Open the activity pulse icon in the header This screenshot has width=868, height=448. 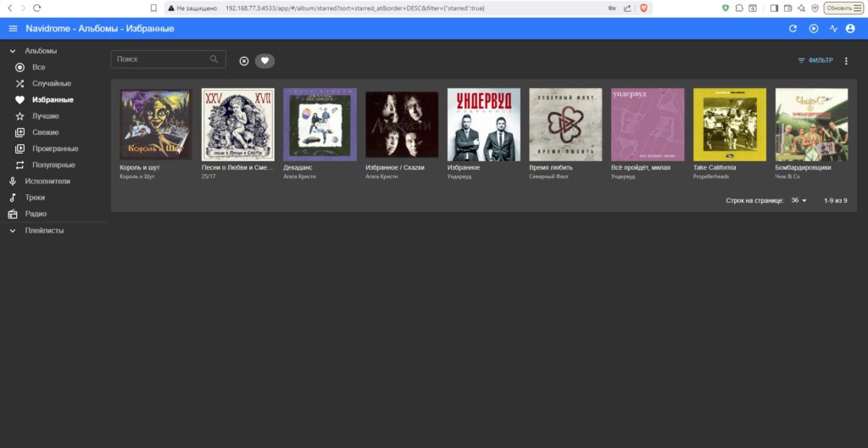point(832,29)
